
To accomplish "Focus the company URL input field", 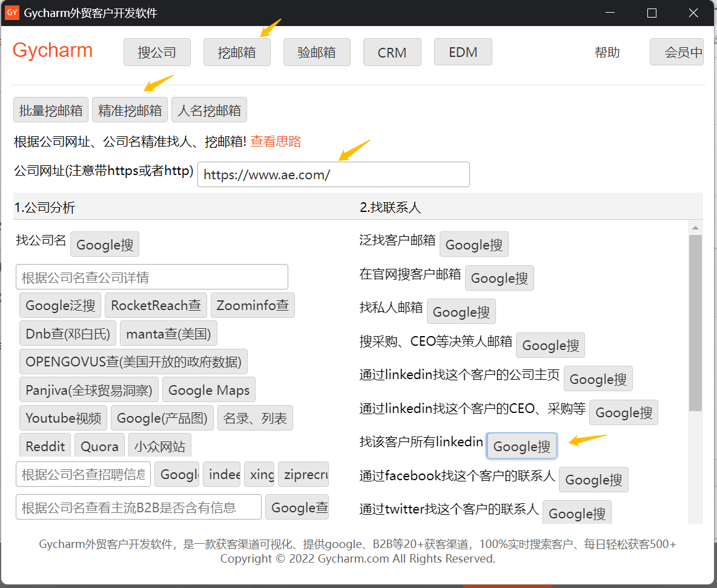I will coord(333,174).
